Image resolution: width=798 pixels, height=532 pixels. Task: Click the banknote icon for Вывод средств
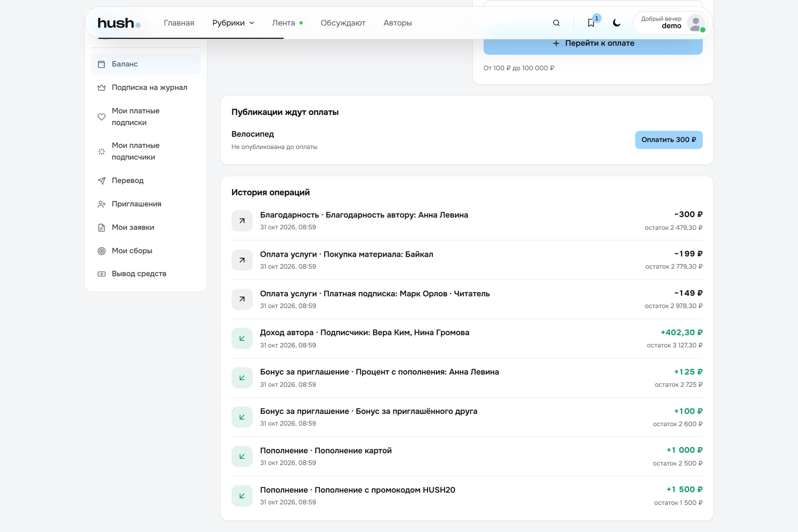[x=102, y=274]
